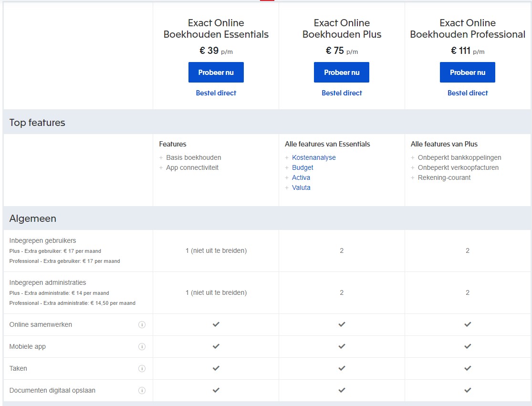Click Plus checkmark in Online samenwerken row
The height and width of the screenshot is (406, 532).
pos(342,324)
